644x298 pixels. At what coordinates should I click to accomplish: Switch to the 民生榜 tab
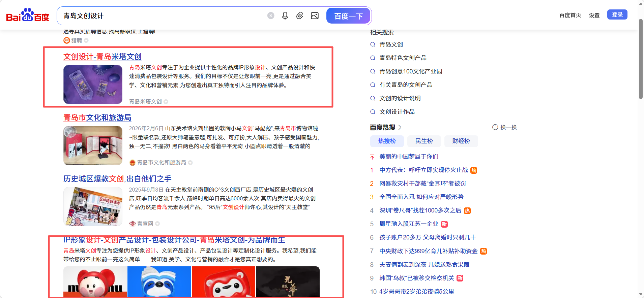click(x=424, y=141)
